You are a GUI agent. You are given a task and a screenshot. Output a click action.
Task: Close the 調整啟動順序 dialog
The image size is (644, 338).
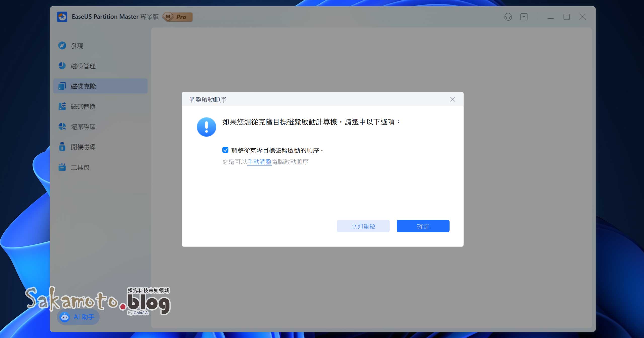(x=453, y=99)
